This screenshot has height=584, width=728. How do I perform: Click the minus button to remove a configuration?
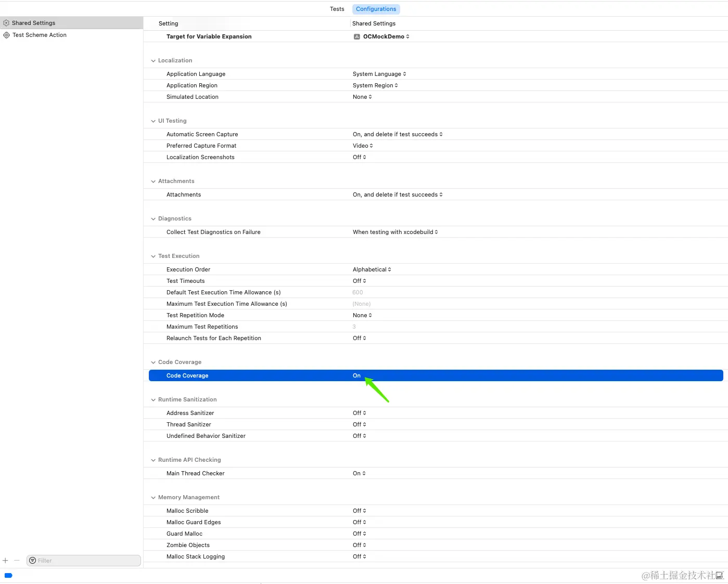click(x=17, y=561)
